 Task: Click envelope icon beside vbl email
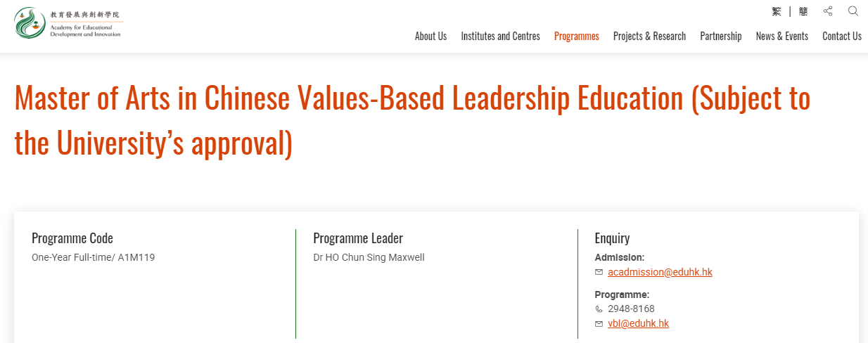pos(599,324)
